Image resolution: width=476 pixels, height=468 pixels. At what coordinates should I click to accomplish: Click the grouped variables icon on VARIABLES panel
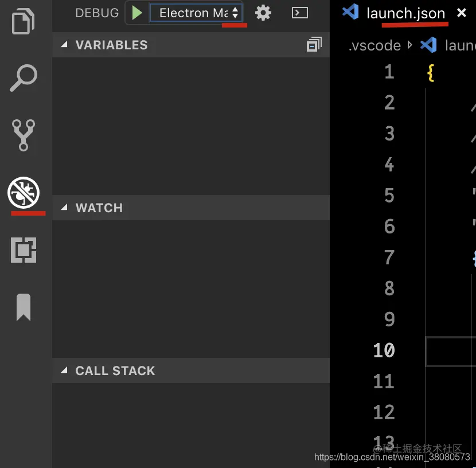click(314, 44)
